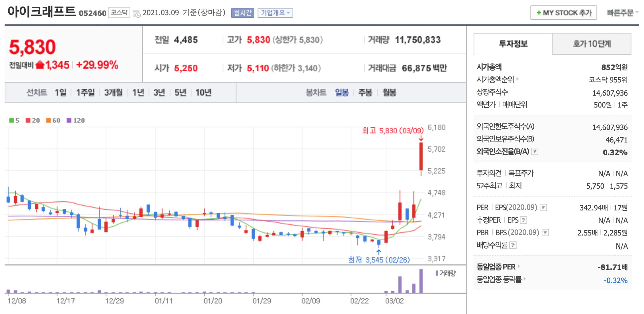This screenshot has height=314, width=644.
Task: Click the green 5-day moving average legend swatch
Action: pyautogui.click(x=12, y=120)
